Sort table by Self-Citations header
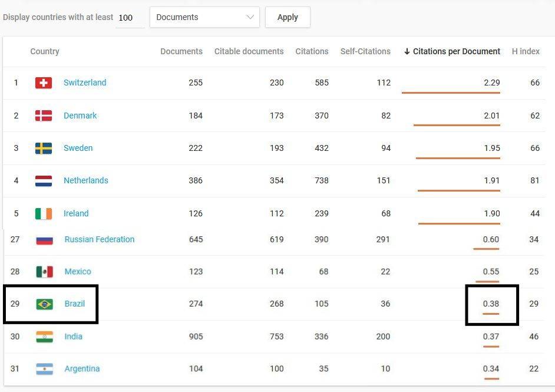Viewport: 555px width, 392px height. click(365, 51)
